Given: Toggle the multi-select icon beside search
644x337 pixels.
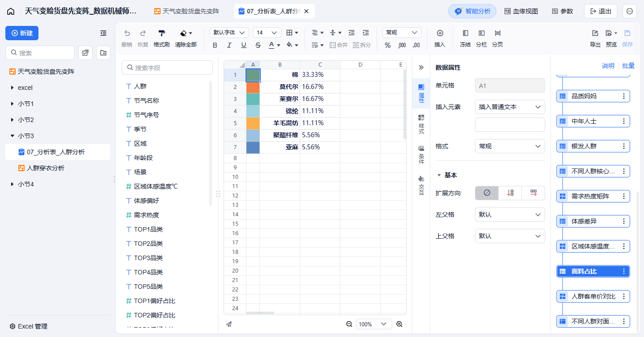Looking at the screenshot, I should [85, 53].
